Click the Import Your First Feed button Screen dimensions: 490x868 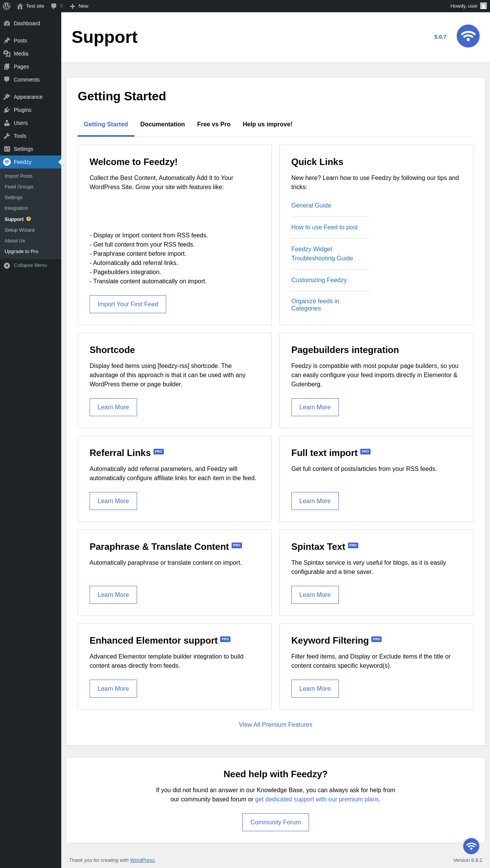coord(128,304)
